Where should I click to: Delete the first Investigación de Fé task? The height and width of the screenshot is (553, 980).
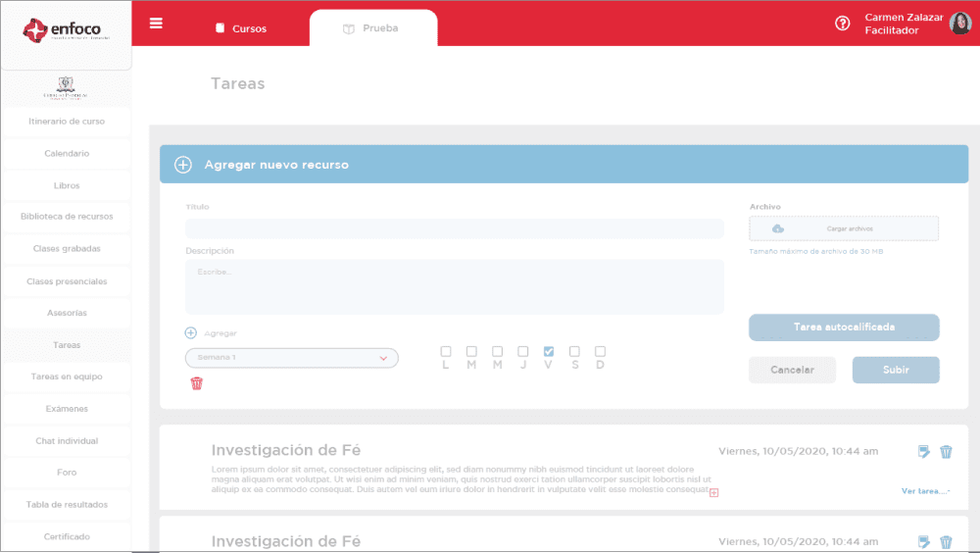point(946,451)
